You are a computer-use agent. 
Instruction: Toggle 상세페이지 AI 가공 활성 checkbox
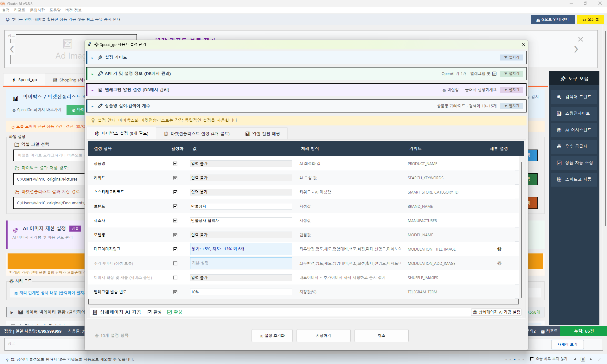(x=149, y=312)
